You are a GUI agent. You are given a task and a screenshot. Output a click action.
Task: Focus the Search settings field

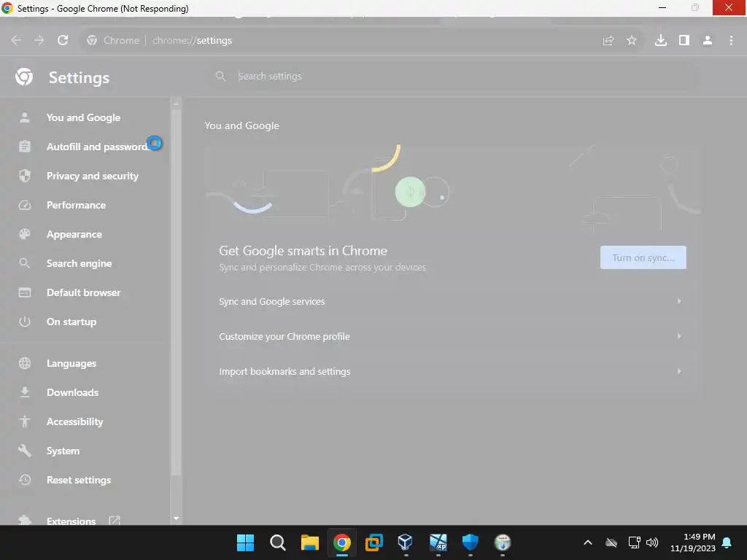455,76
